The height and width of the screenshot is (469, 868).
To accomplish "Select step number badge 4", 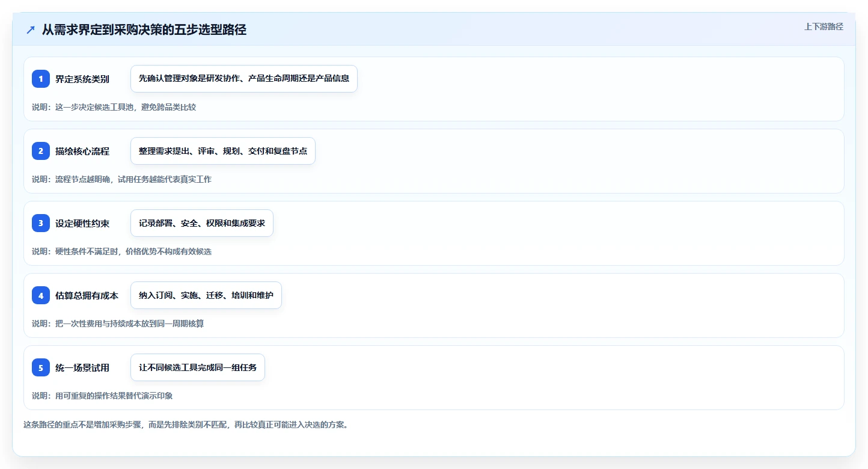I will click(x=41, y=295).
